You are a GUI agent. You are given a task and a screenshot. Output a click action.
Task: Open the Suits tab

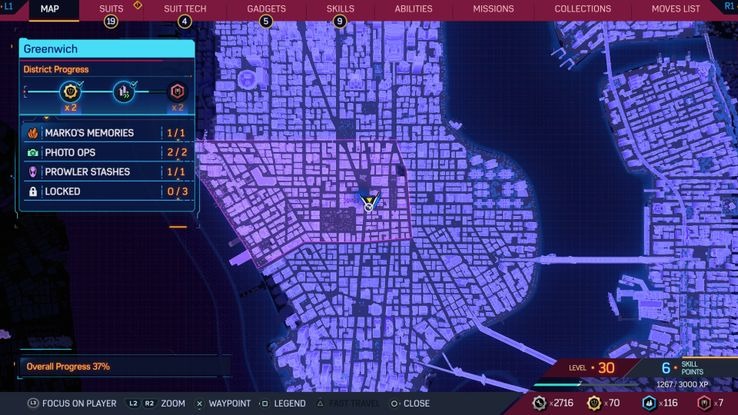click(x=111, y=9)
